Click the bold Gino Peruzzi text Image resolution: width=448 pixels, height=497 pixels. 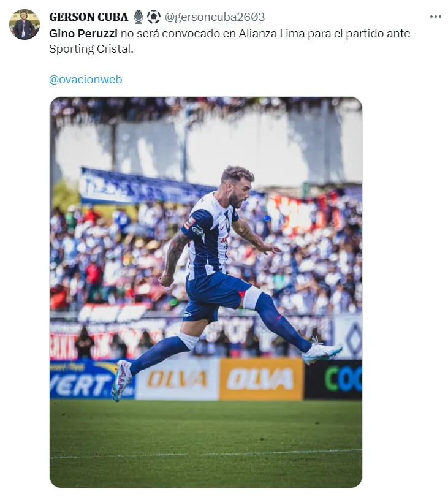click(83, 33)
